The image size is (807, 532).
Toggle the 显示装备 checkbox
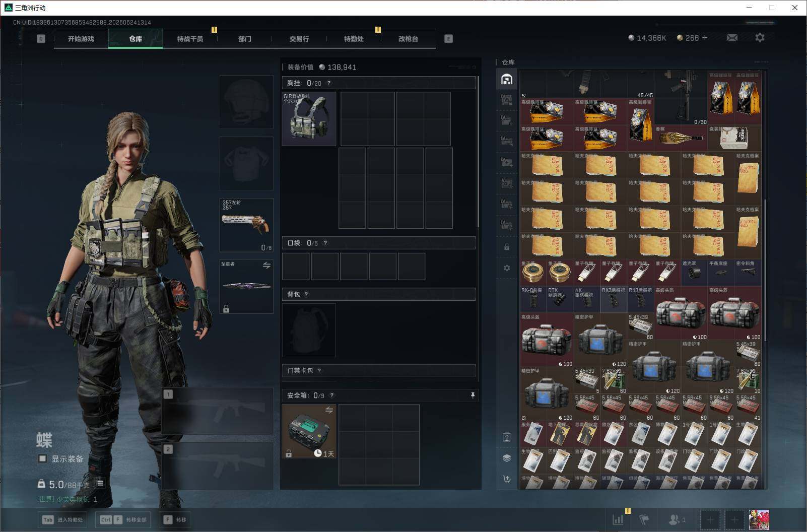coord(43,458)
